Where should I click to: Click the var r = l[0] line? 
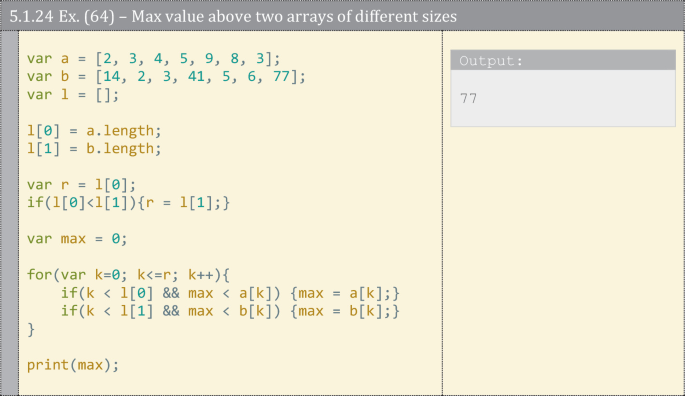[81, 184]
